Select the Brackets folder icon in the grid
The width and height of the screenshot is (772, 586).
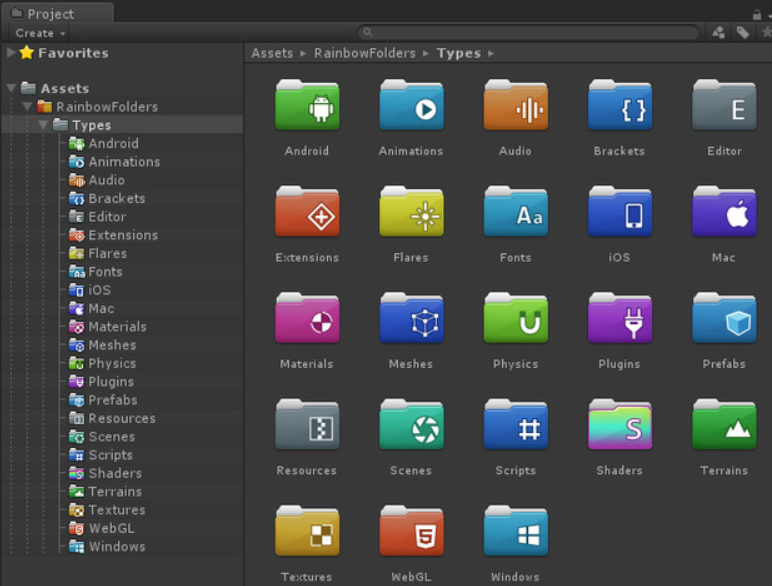coord(620,105)
